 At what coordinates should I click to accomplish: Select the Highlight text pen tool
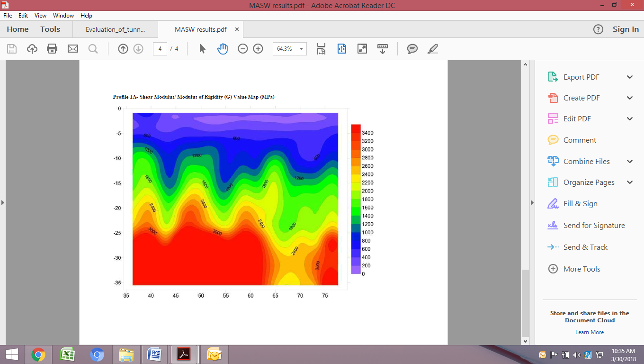[x=433, y=49]
